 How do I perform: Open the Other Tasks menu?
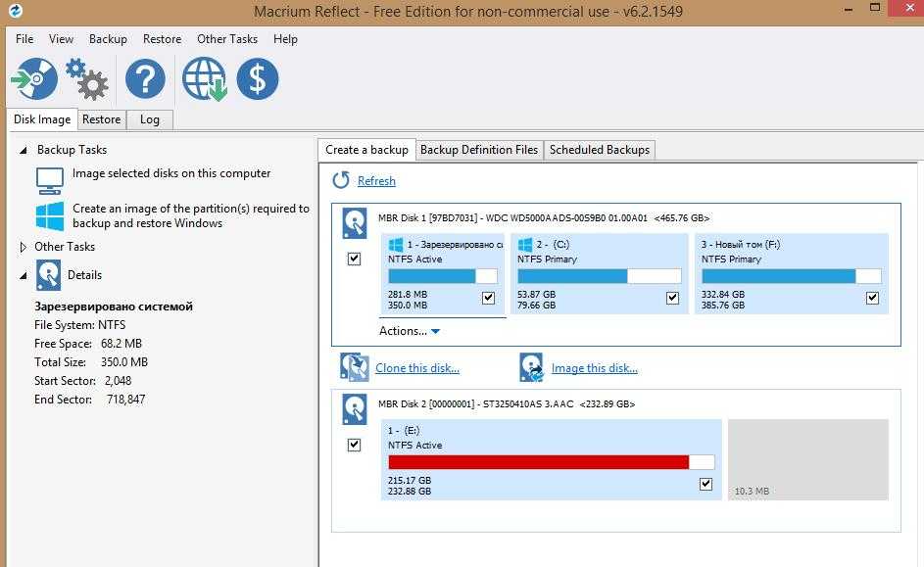(x=226, y=39)
